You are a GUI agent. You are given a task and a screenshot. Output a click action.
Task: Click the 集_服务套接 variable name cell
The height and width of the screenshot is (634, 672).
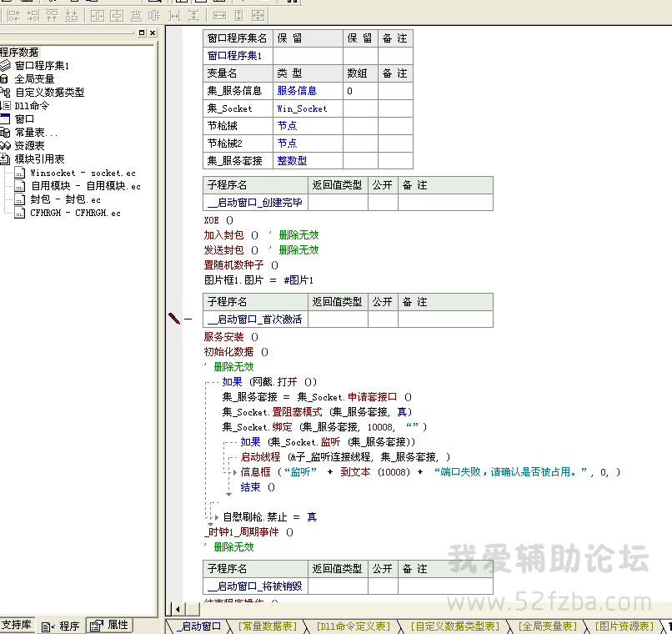pos(238,161)
